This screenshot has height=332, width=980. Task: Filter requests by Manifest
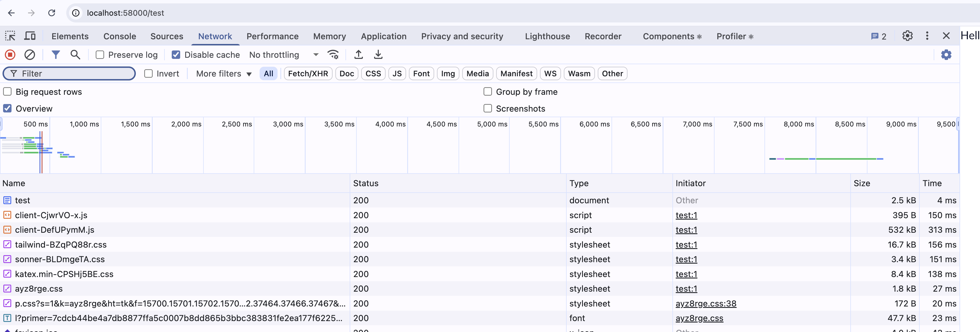[516, 73]
